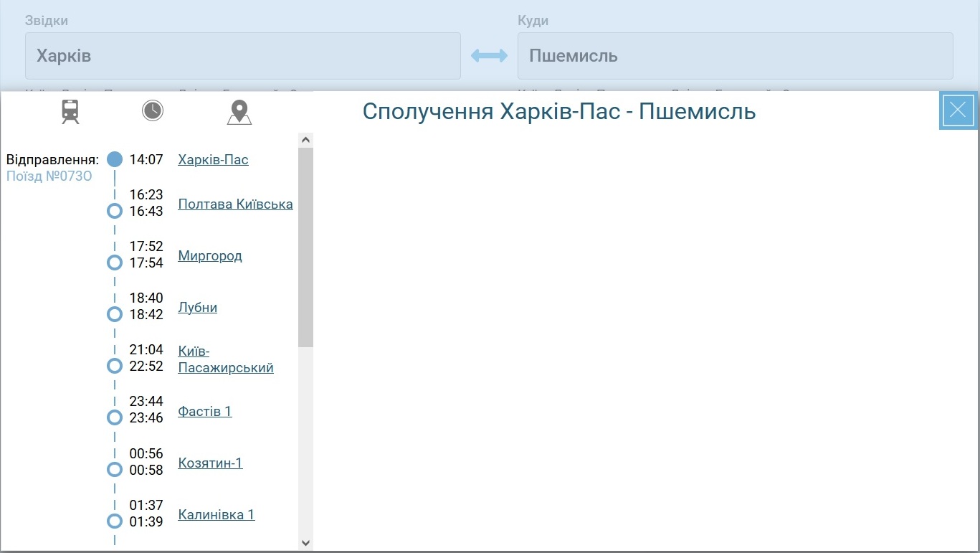Select the Фастів 1 station link
This screenshot has width=980, height=553.
coord(204,411)
